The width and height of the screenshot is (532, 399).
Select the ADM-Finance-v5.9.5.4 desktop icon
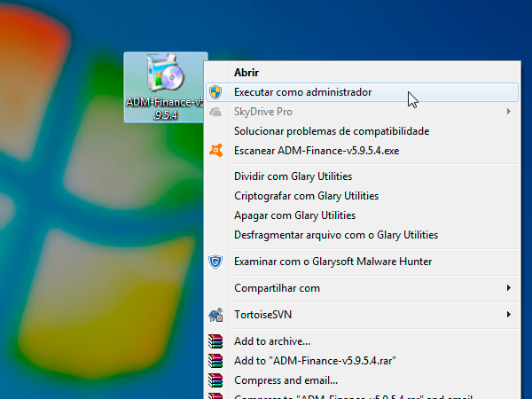[x=166, y=87]
